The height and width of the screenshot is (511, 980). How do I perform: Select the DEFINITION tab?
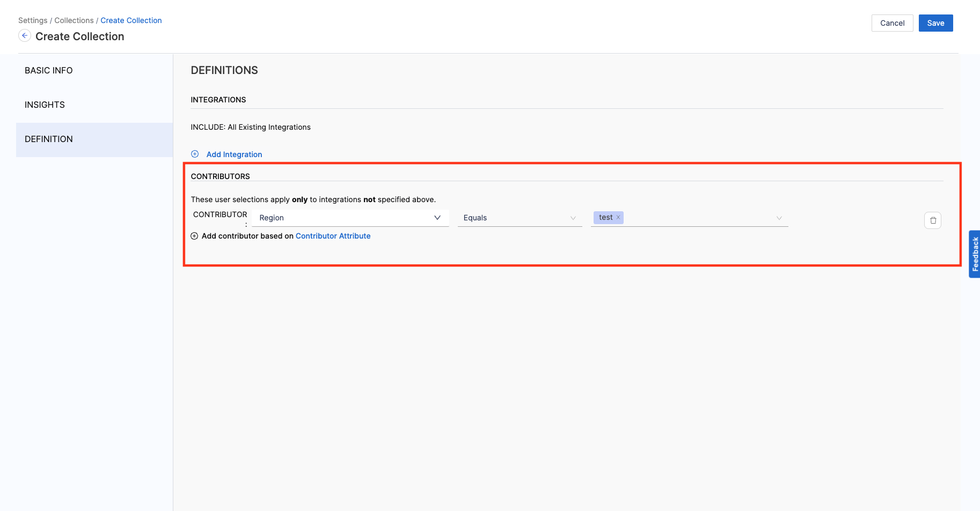tap(49, 139)
